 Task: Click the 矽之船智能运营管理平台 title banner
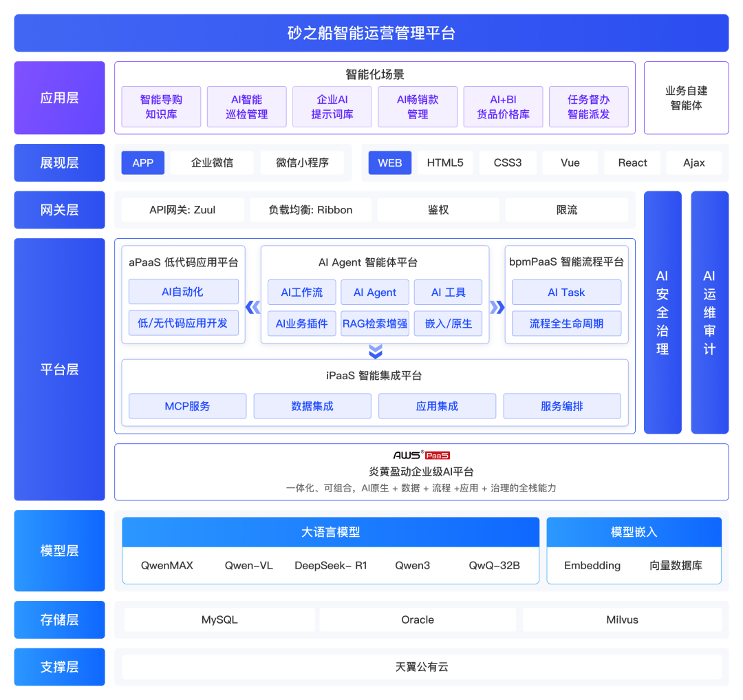(x=371, y=33)
